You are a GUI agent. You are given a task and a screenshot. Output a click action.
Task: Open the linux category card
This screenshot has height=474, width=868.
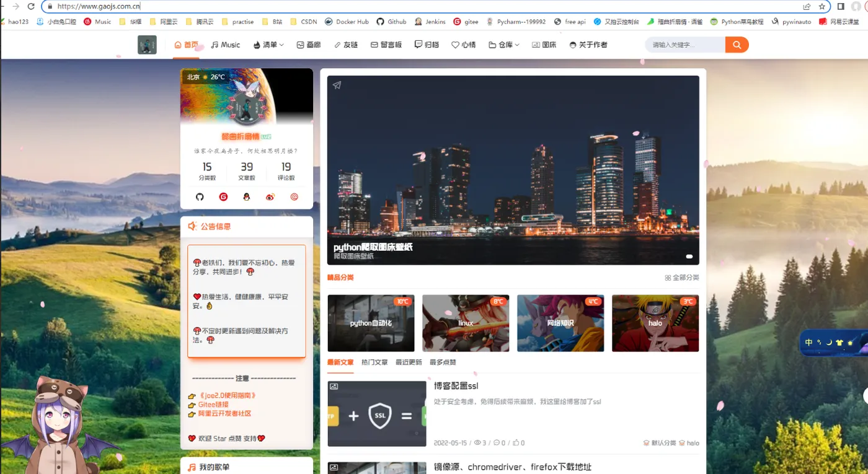click(x=466, y=323)
